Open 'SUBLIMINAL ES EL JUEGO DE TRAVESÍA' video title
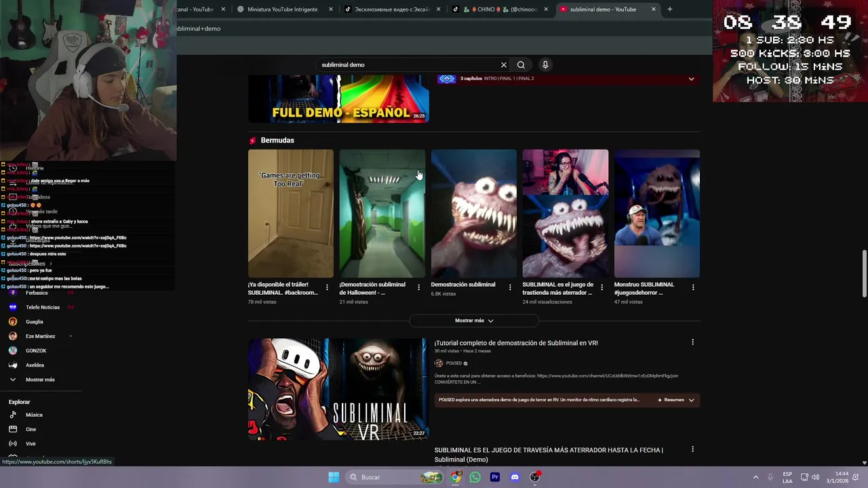Screen dimensions: 868x488 coord(549,455)
